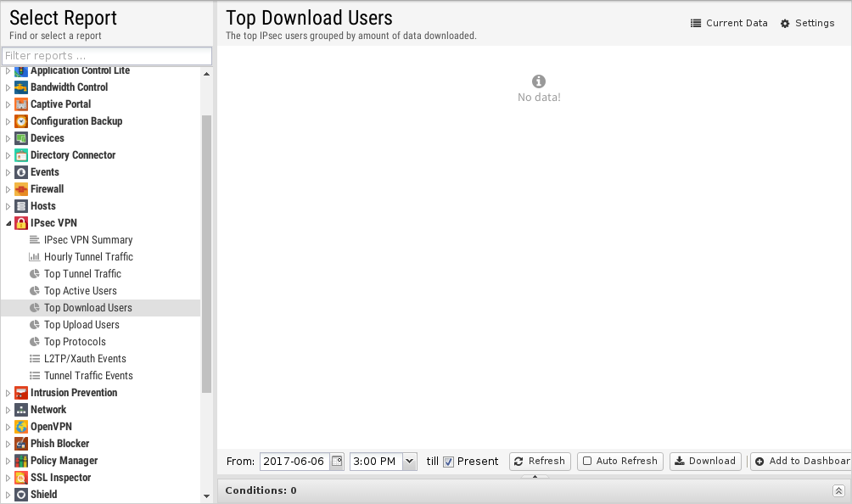The height and width of the screenshot is (504, 852).
Task: Click the Events category icon
Action: click(21, 172)
